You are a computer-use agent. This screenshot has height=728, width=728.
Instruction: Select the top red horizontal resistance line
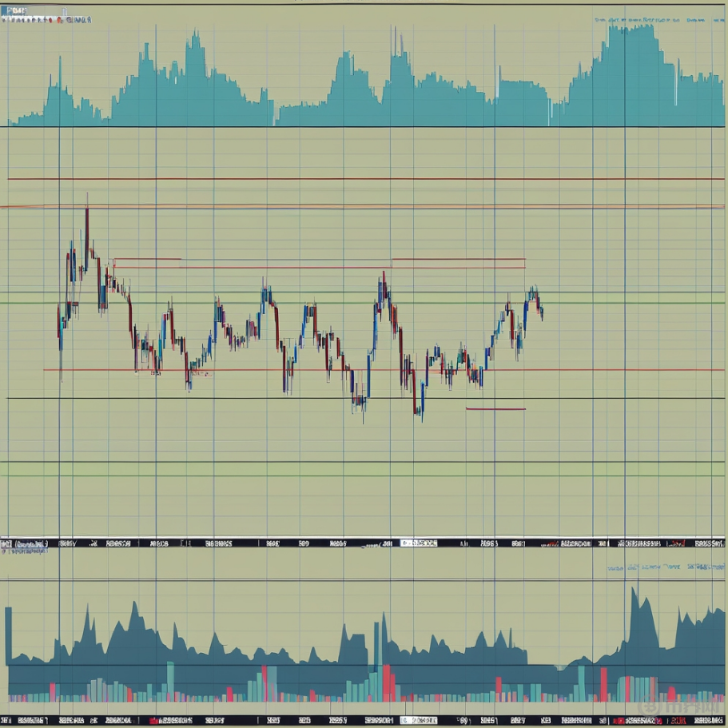pos(364,179)
